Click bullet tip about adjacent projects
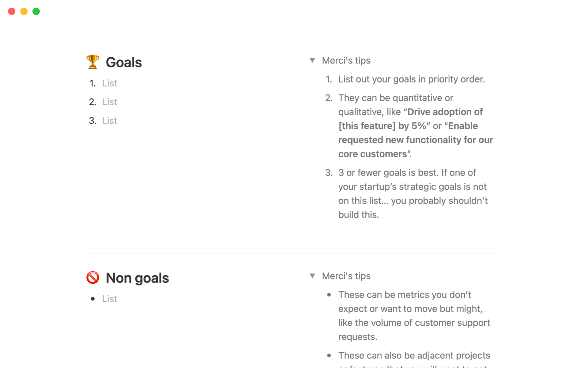The height and width of the screenshot is (368, 588). (414, 355)
